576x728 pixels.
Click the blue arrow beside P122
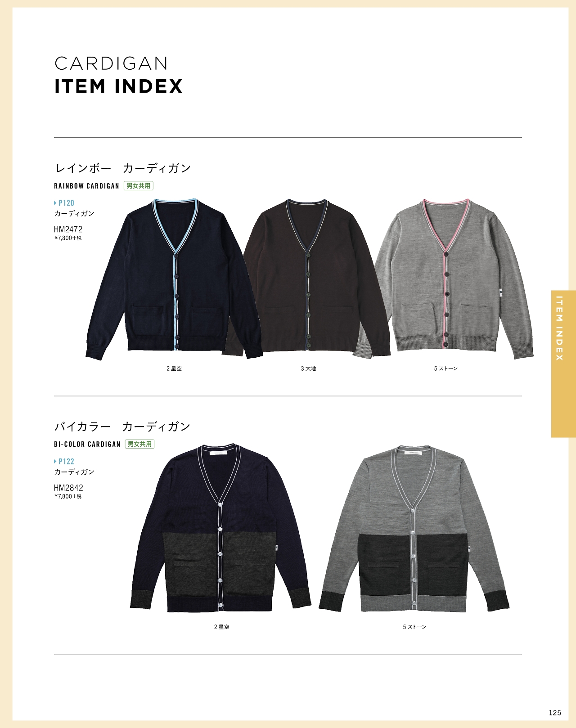click(x=55, y=462)
